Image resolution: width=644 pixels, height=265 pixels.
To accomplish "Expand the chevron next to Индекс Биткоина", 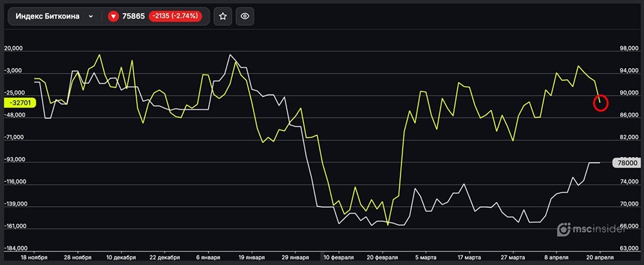I will (91, 17).
